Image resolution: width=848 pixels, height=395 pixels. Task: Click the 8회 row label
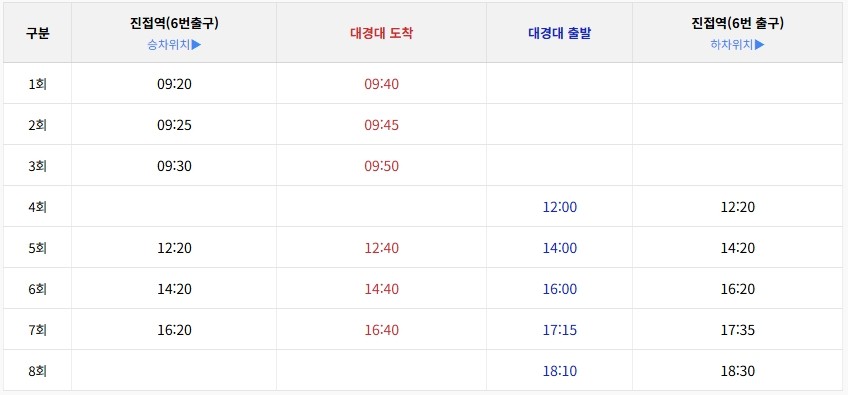tap(37, 371)
